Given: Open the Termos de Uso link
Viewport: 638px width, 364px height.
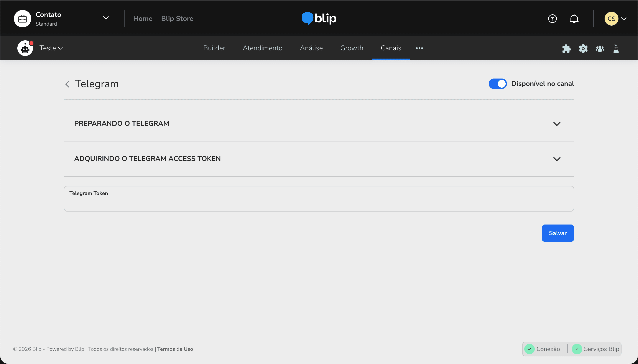Looking at the screenshot, I should point(175,349).
